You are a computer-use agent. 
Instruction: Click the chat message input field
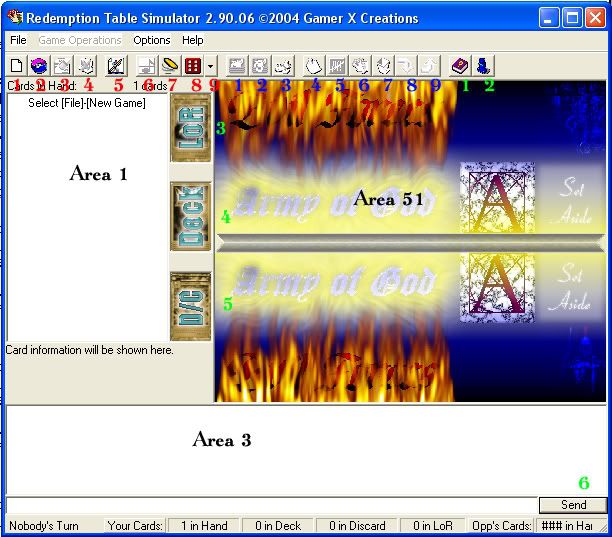click(x=270, y=505)
